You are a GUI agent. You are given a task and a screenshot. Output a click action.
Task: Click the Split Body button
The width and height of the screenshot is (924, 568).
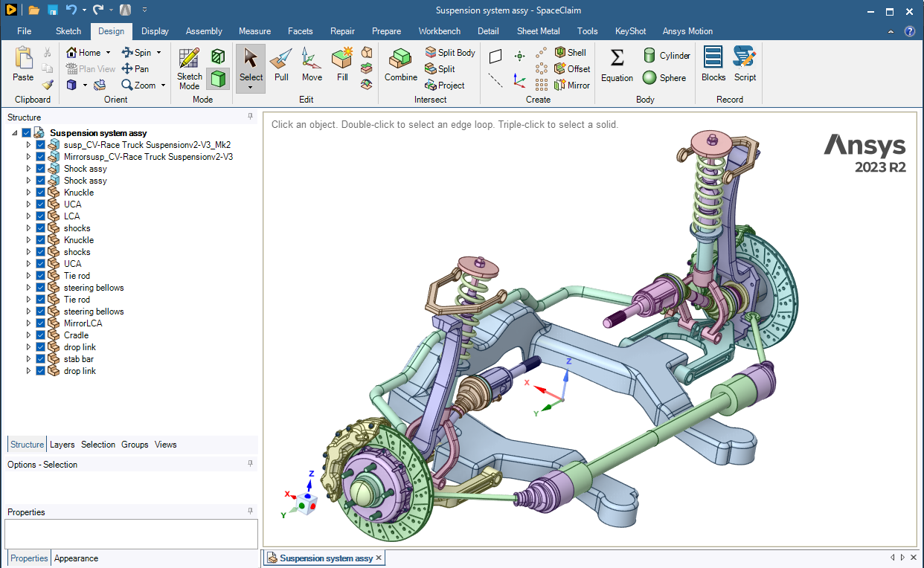click(450, 53)
